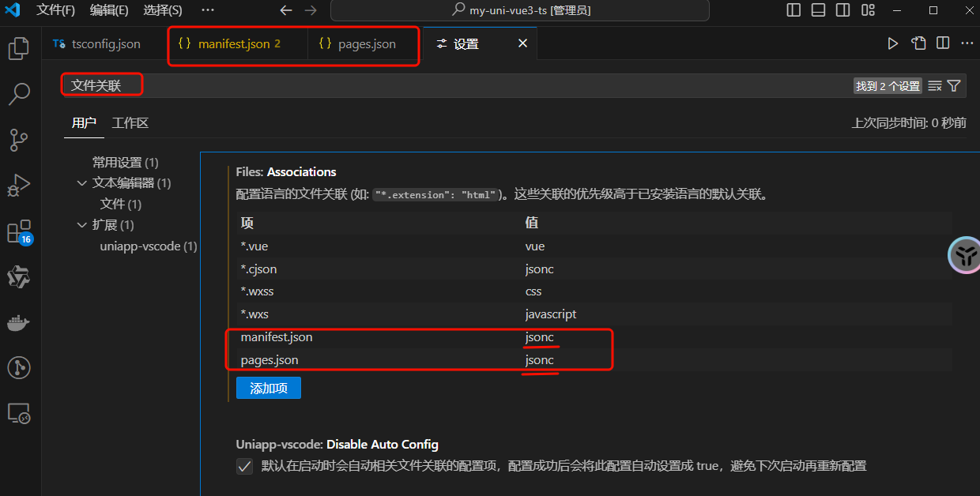Toggle primary side bar layout icon
980x496 pixels.
794,10
